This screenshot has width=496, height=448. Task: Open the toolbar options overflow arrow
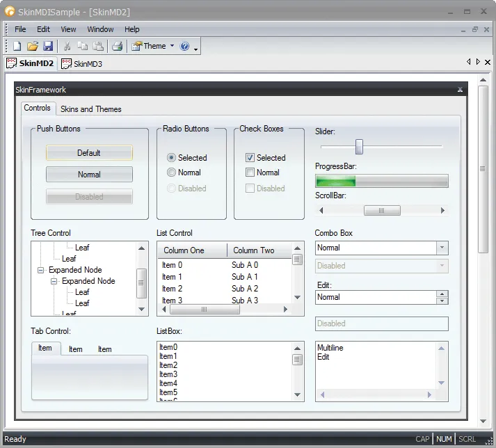[x=195, y=49]
